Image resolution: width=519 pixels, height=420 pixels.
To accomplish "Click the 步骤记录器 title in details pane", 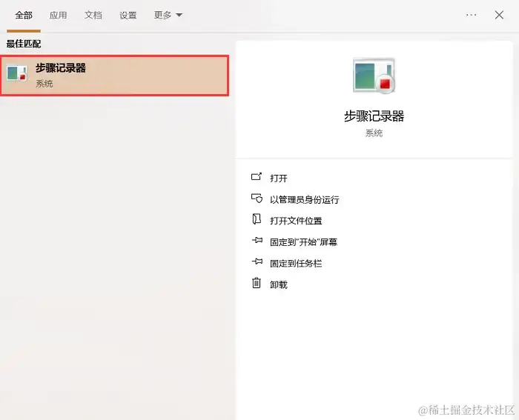I will [374, 116].
